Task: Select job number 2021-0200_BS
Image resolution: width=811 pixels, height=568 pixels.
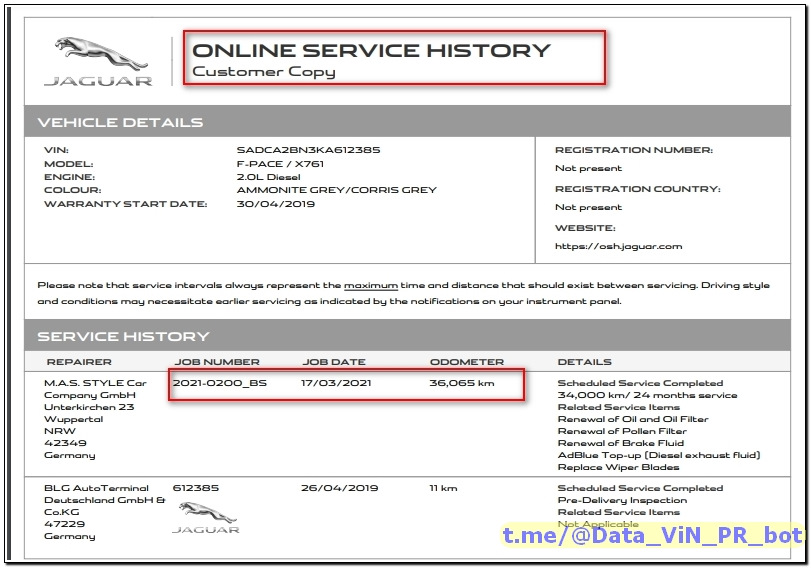Action: click(x=220, y=383)
